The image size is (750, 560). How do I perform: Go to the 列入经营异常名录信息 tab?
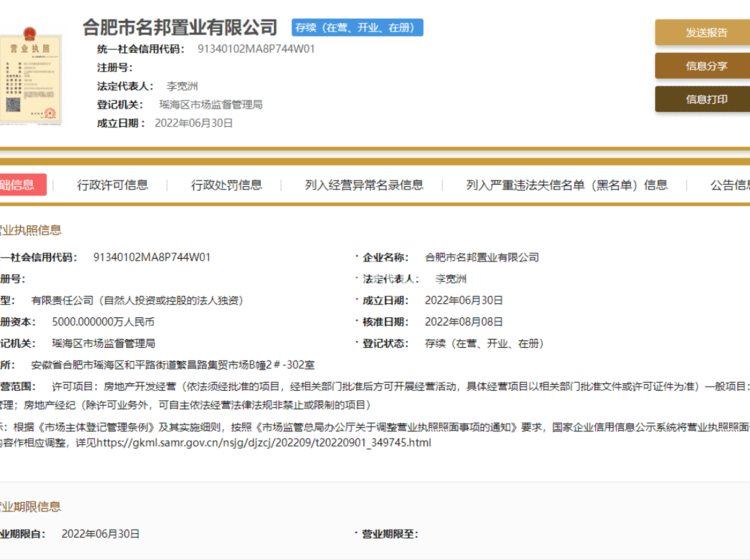[364, 185]
